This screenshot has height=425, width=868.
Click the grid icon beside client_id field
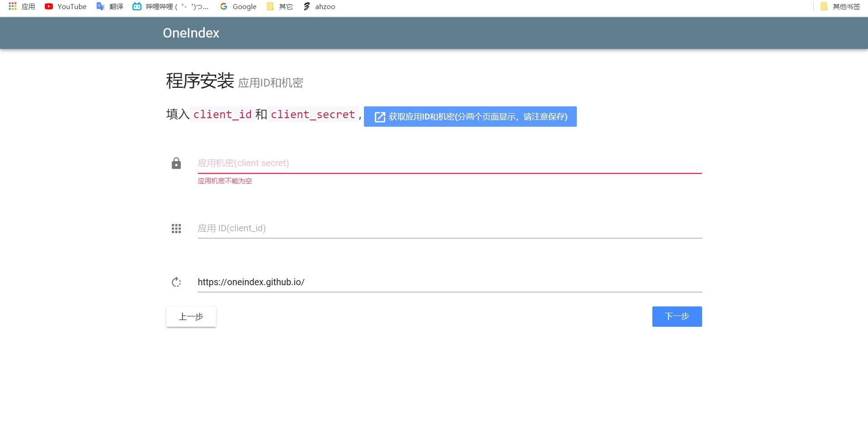pos(176,229)
